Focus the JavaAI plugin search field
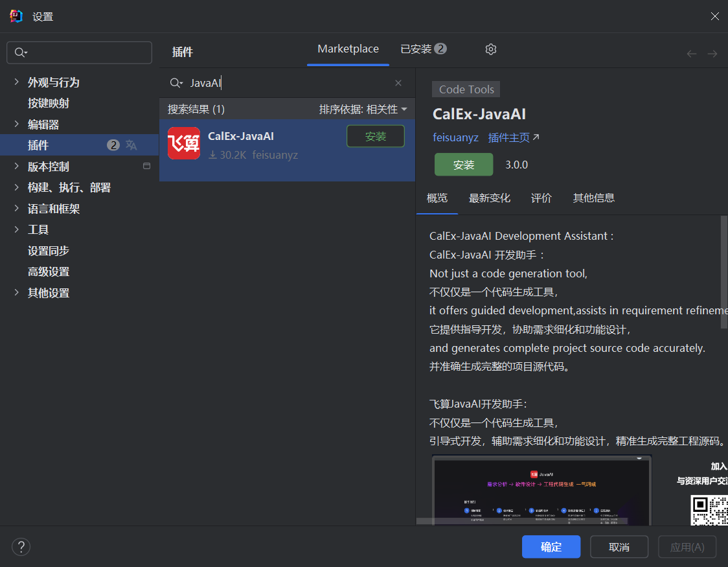 (287, 83)
